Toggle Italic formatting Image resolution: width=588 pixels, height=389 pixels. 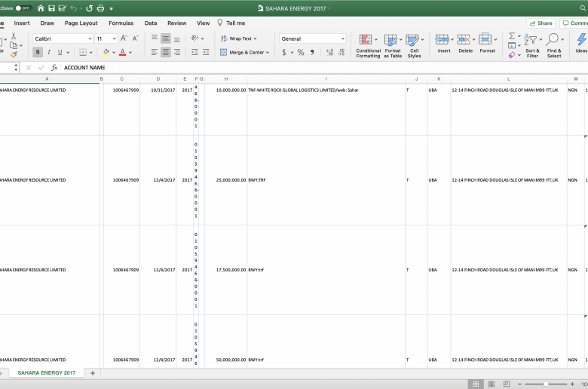coord(49,53)
